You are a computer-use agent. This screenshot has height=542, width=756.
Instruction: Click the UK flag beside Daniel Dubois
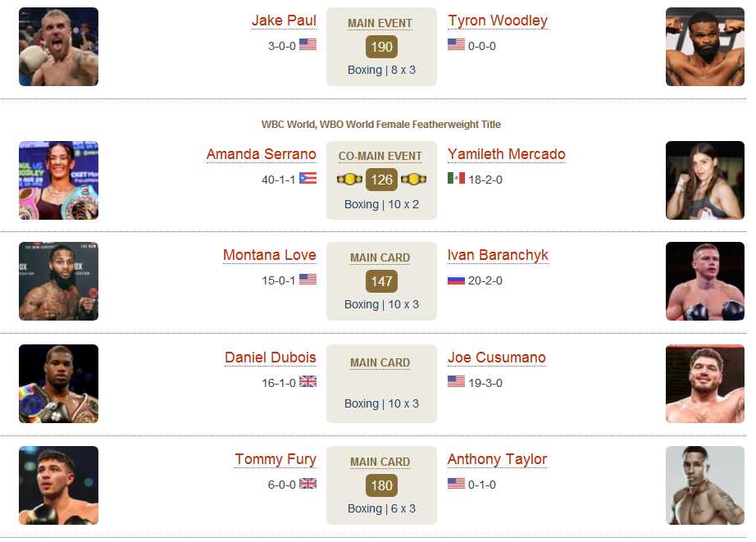coord(307,381)
